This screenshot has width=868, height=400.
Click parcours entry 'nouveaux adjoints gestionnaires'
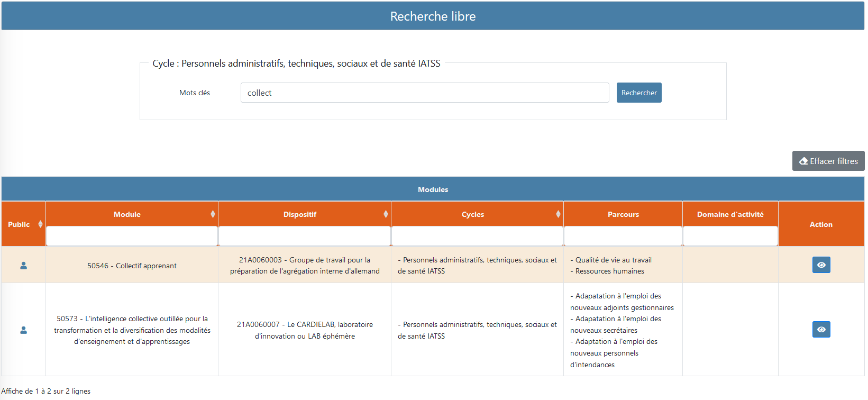622,302
